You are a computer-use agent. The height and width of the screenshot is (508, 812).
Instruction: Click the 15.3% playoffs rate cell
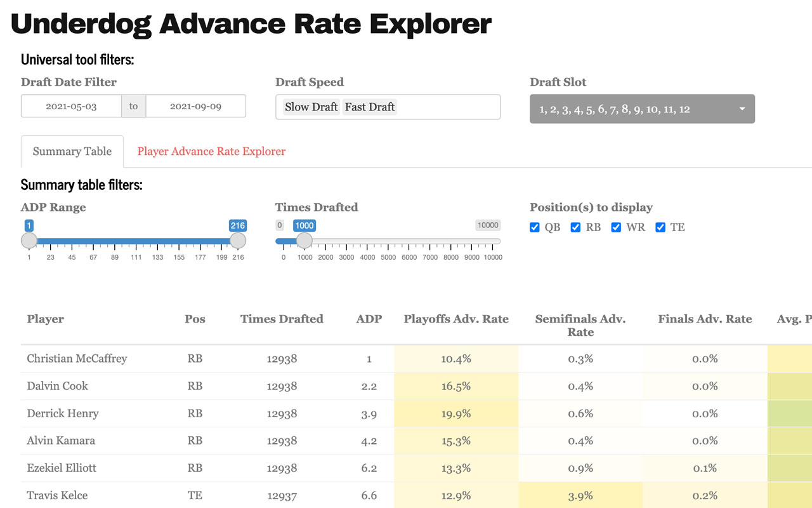(456, 441)
